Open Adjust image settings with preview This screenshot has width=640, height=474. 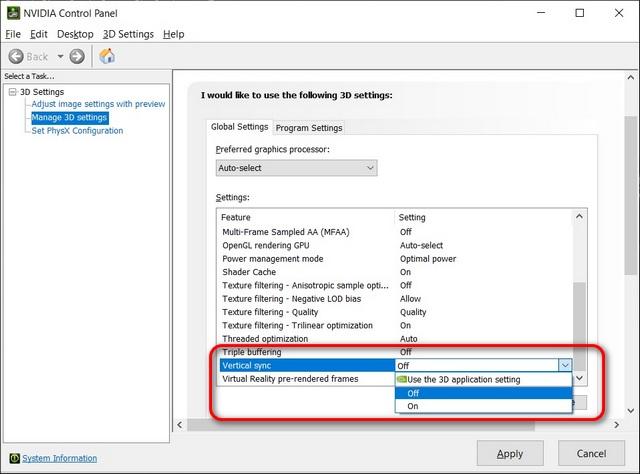click(98, 104)
